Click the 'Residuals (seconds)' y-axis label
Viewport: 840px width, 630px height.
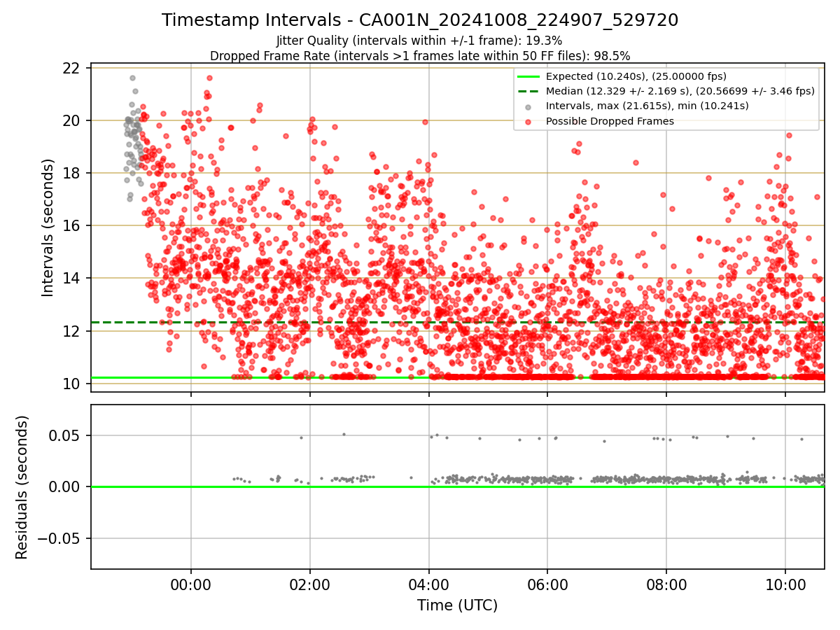tap(22, 487)
